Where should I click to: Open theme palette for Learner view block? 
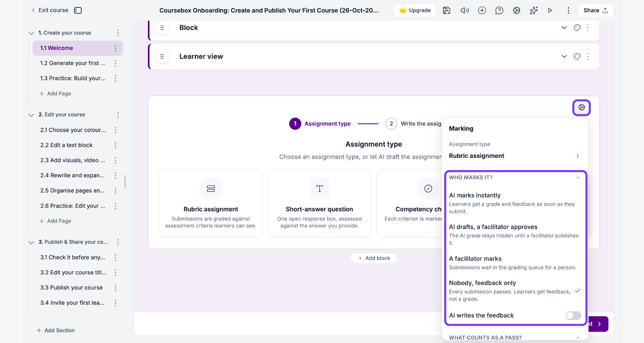pos(577,56)
